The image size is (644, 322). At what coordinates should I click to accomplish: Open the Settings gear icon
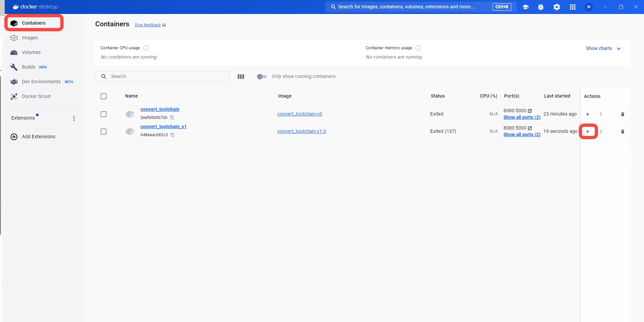557,7
